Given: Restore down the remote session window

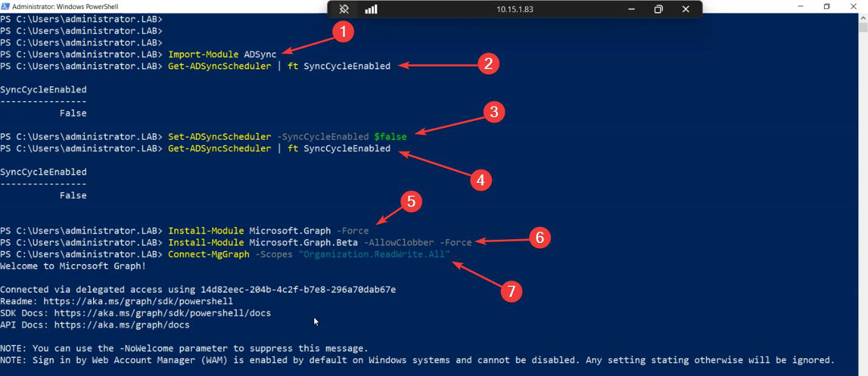Looking at the screenshot, I should pos(658,9).
